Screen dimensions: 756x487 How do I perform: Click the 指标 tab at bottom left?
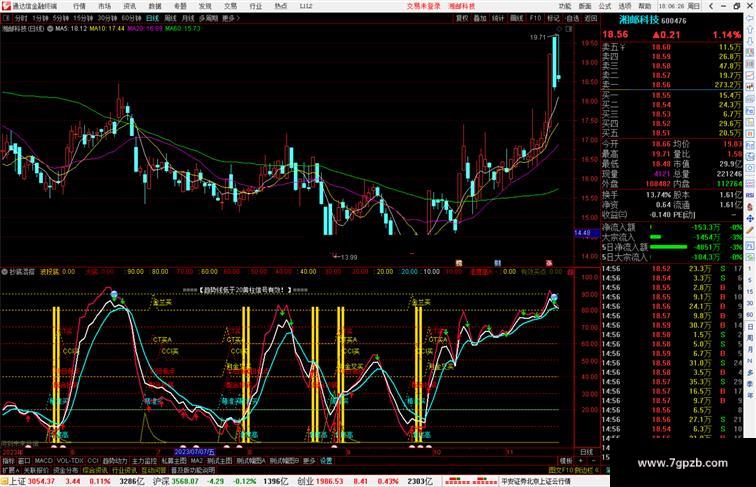pos(8,461)
